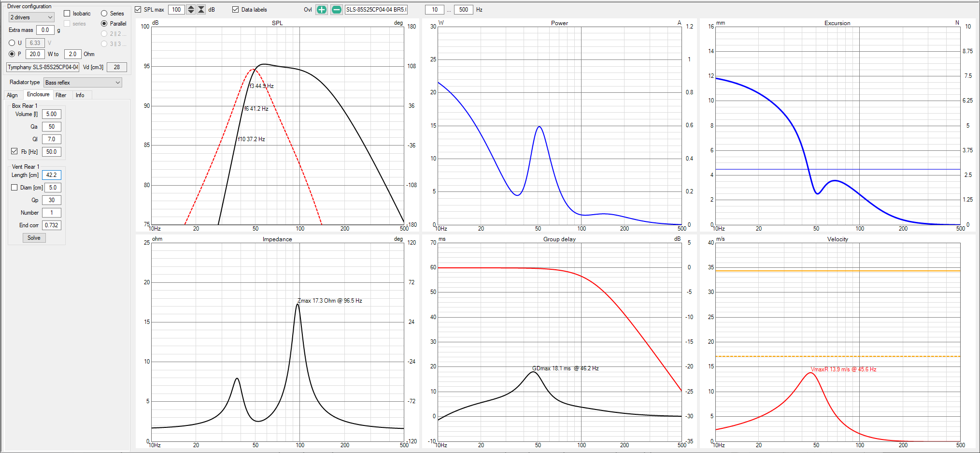Click the f6 41.2 Hz label on SPL graph
The image size is (980, 453).
[x=256, y=109]
